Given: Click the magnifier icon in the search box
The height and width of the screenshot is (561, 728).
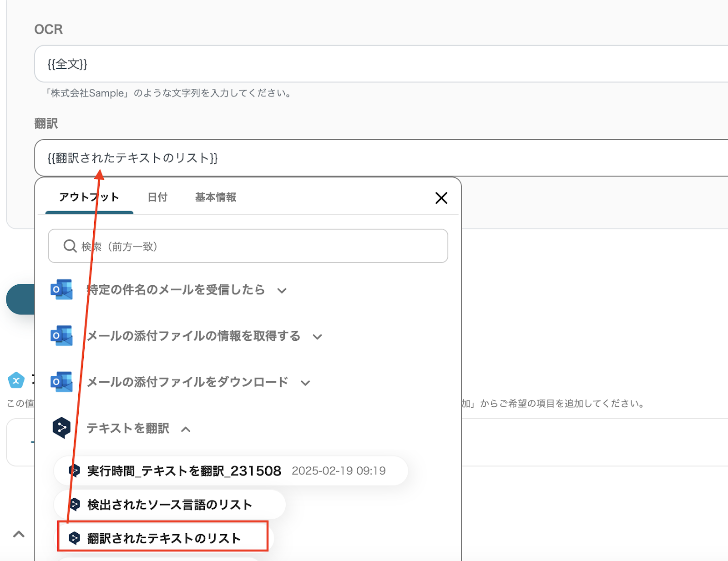Looking at the screenshot, I should [70, 246].
